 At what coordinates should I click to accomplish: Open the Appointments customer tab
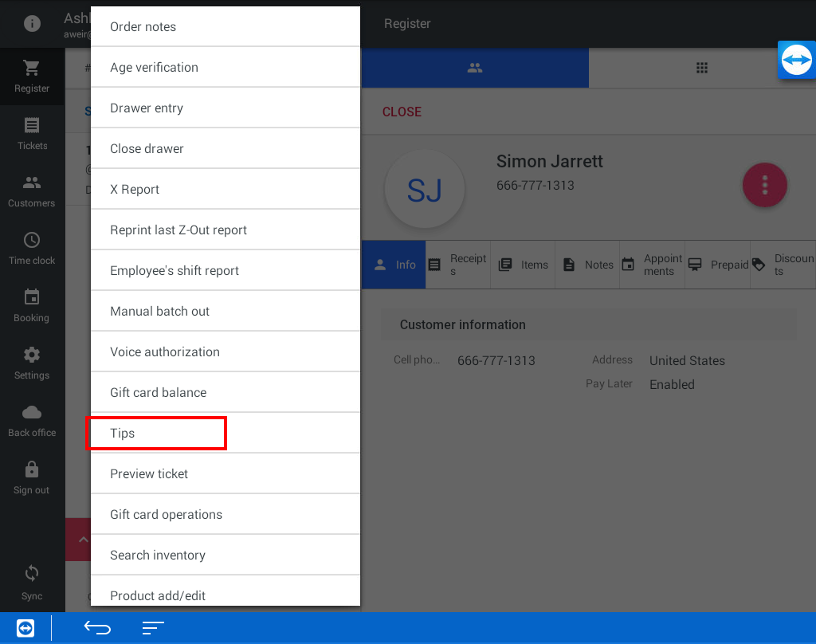(x=652, y=265)
